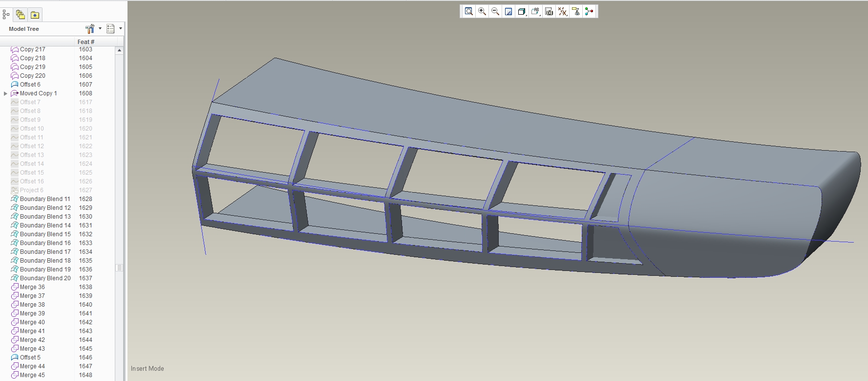Screen dimensions: 868x381
Task: Select Boundary Blend 19
Action: click(x=45, y=269)
